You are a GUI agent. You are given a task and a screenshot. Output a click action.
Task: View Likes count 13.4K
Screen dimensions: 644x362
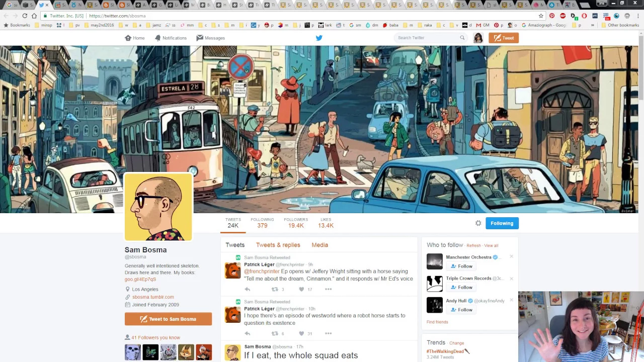326,223
